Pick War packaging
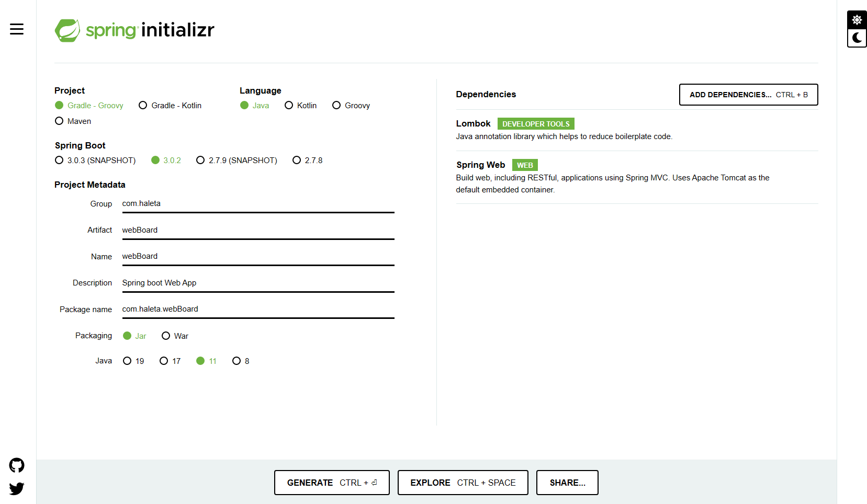Image resolution: width=867 pixels, height=504 pixels. 175,336
